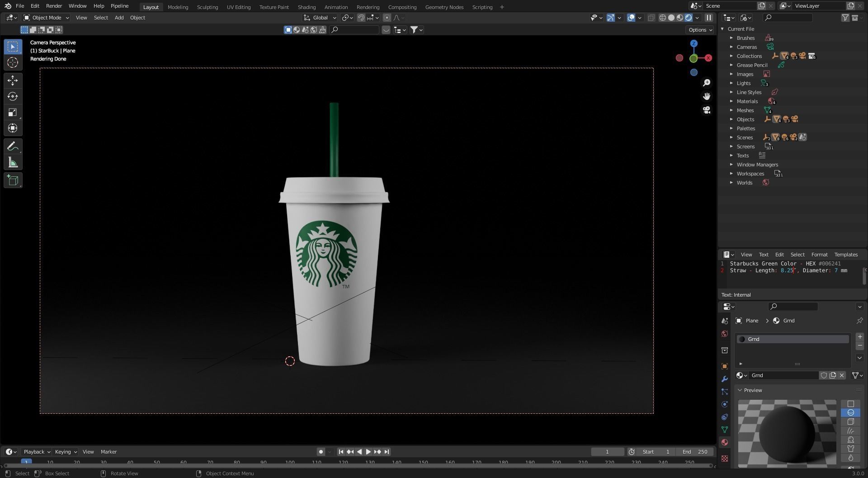This screenshot has width=868, height=478.
Task: Toggle viewport gizmos display
Action: point(611,18)
